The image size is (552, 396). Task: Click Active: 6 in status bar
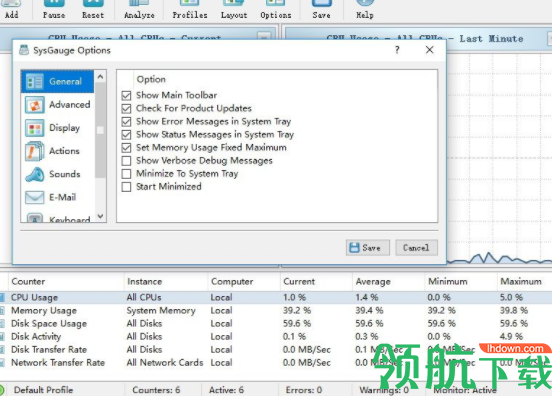226,390
